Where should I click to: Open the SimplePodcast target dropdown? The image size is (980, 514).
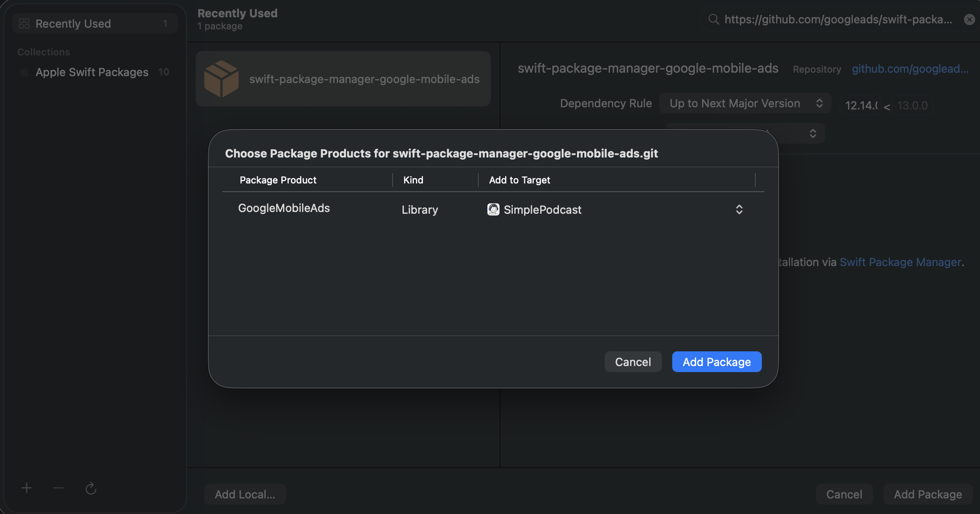click(739, 209)
